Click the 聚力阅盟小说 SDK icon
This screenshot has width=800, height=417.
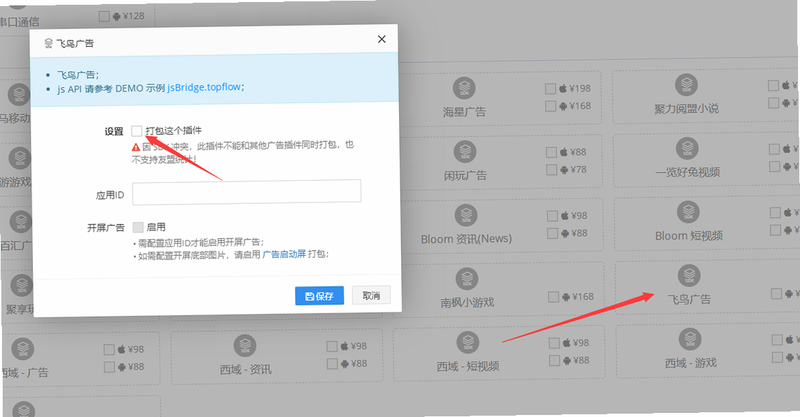(686, 85)
